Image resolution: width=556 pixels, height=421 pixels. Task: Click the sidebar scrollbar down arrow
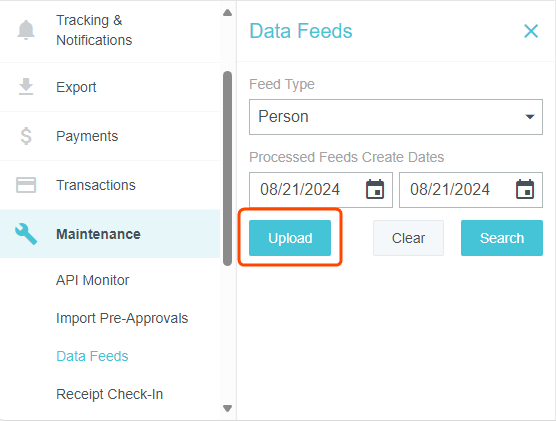228,408
